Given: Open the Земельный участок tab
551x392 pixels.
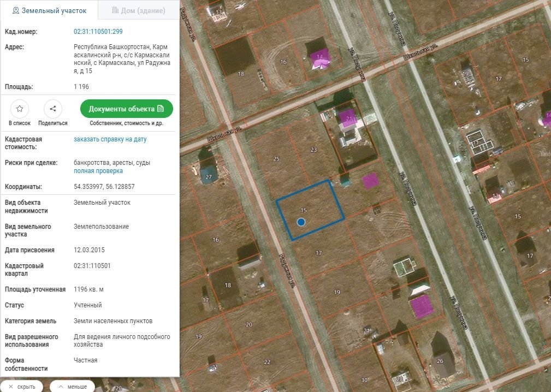Looking at the screenshot, I should 49,10.
